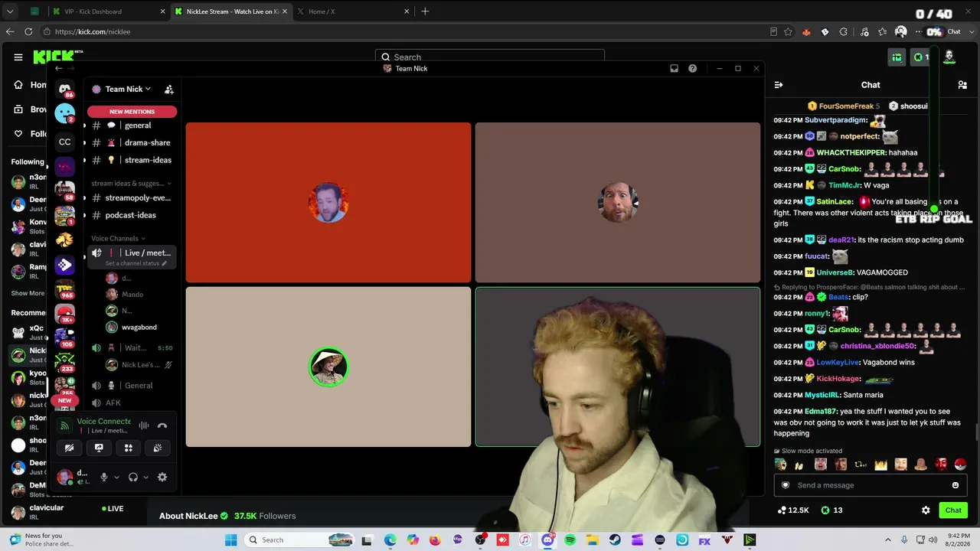
Task: Collapse stream ideas & suggestions category
Action: tap(131, 184)
